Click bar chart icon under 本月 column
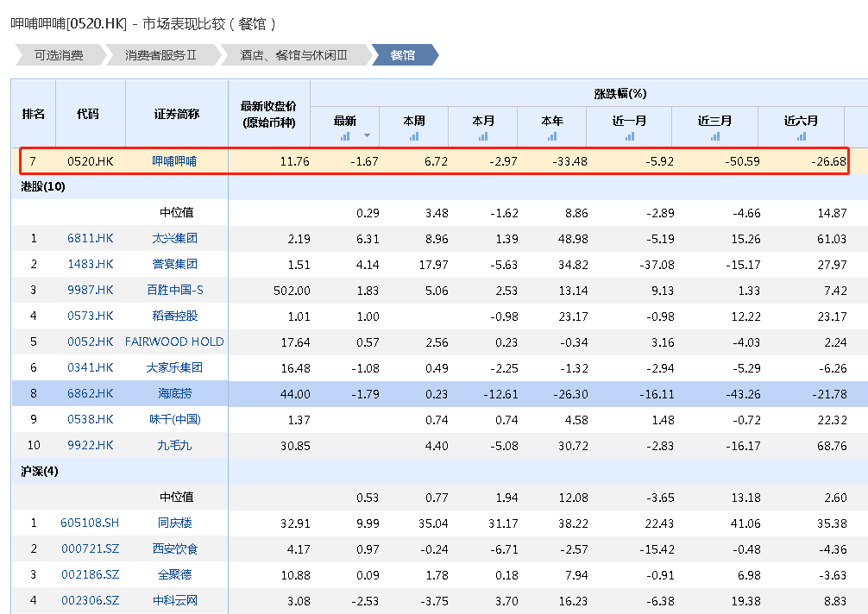Screen dimensions: 868x614 click(483, 136)
